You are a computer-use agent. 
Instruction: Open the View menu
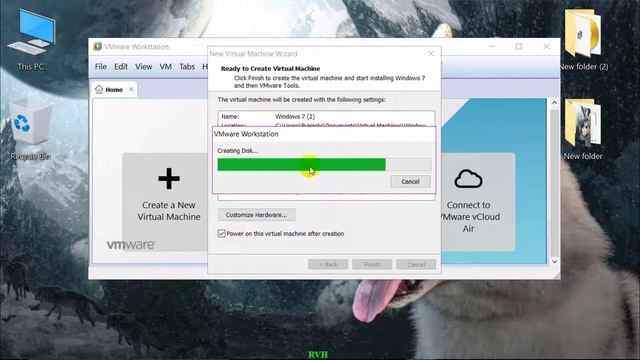144,67
